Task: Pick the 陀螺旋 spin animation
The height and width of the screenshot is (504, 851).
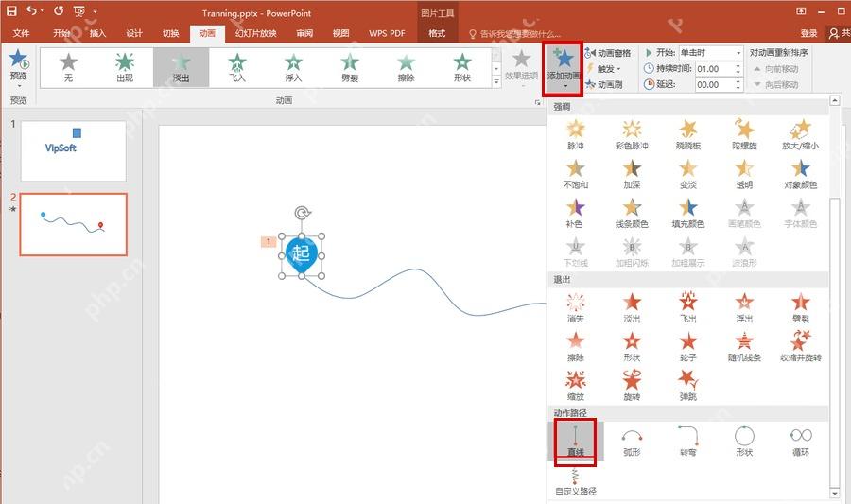Action: point(744,134)
